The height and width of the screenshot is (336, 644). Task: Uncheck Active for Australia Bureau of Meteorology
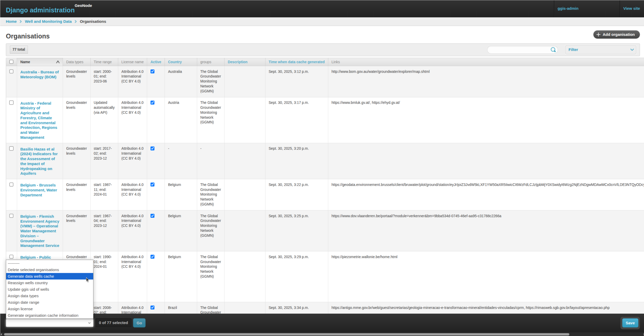coord(152,71)
